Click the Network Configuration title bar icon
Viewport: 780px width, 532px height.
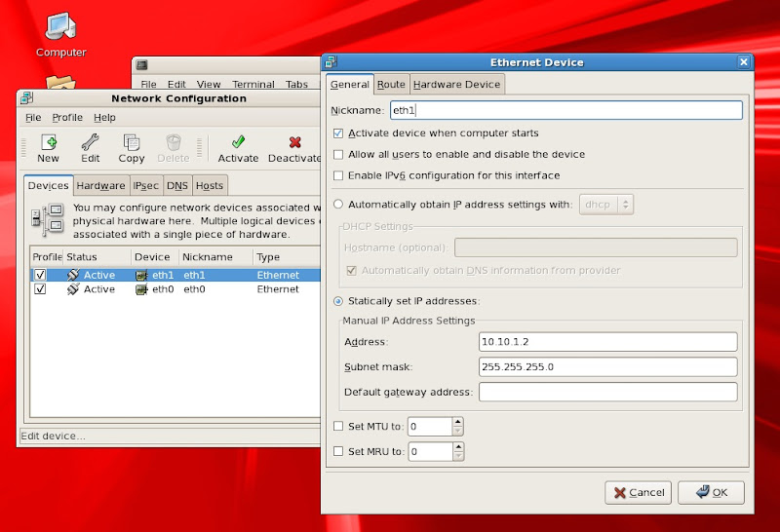pyautogui.click(x=27, y=98)
